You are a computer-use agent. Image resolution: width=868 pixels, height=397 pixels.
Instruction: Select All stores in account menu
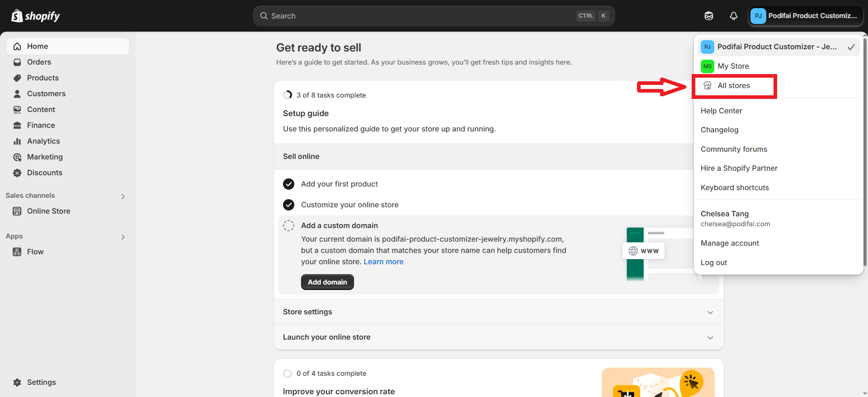tap(734, 86)
